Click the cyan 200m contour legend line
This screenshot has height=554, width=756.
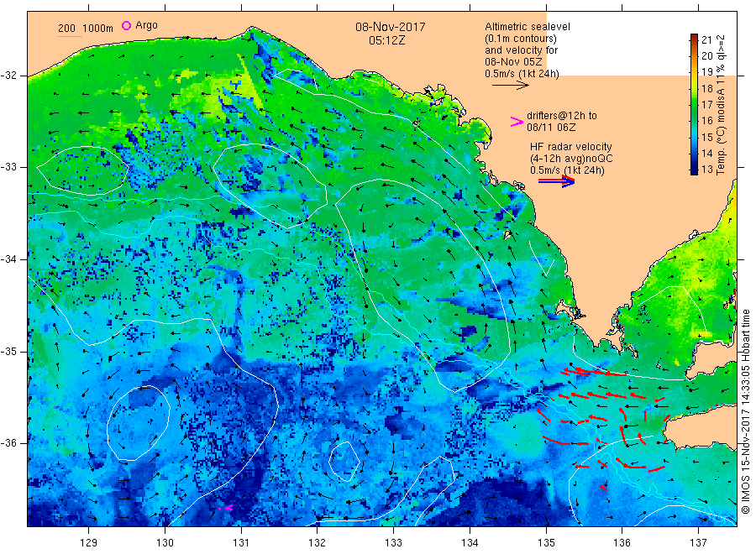(70, 36)
